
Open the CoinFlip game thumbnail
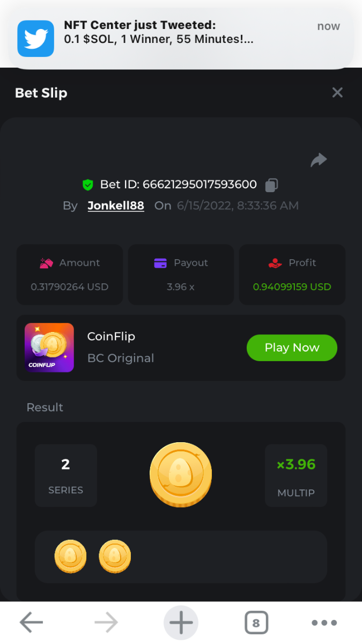pyautogui.click(x=49, y=348)
